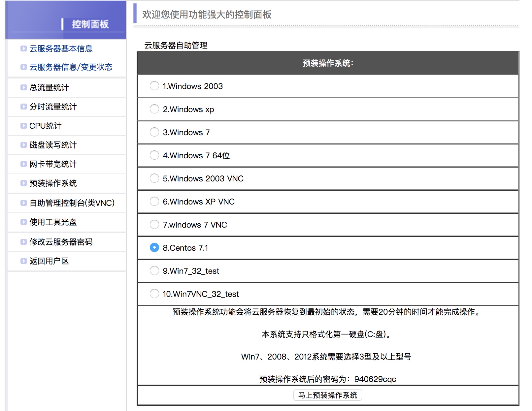The height and width of the screenshot is (411, 532).
Task: Pick the 6.Windows XP VNC radio button
Action: coord(154,202)
